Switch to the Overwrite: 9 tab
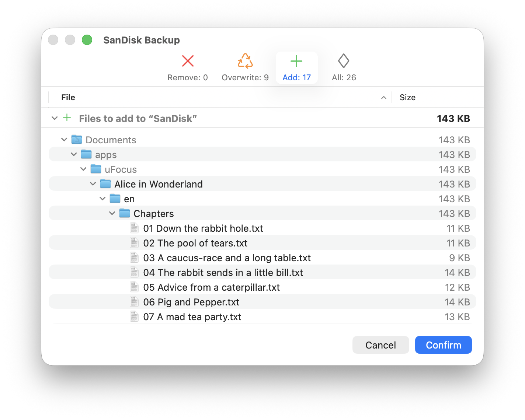 coord(245,77)
